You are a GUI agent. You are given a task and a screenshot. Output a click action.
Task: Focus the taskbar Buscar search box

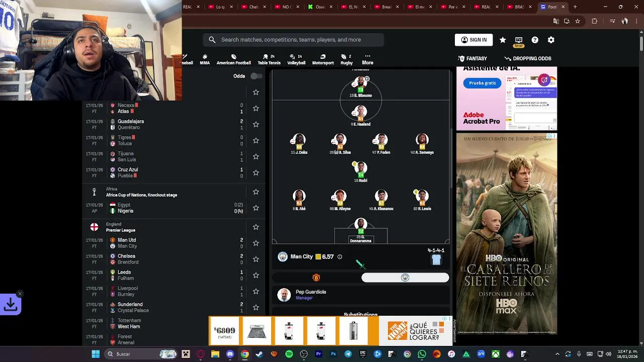tap(141, 354)
